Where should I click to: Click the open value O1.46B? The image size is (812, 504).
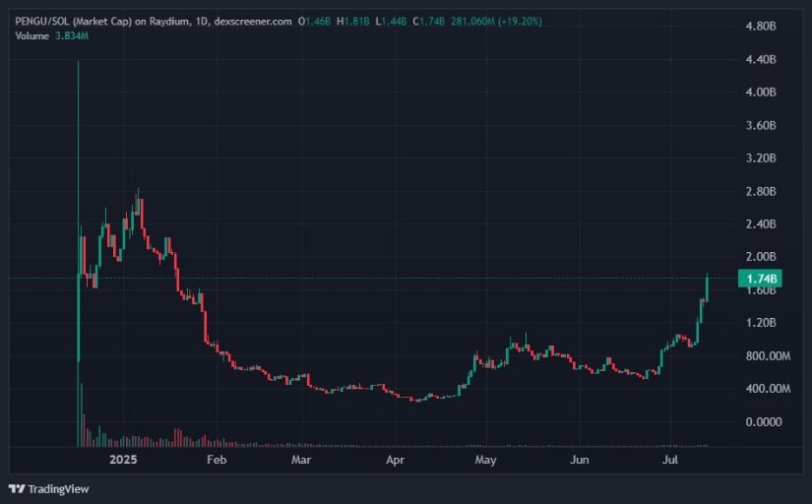pos(314,22)
